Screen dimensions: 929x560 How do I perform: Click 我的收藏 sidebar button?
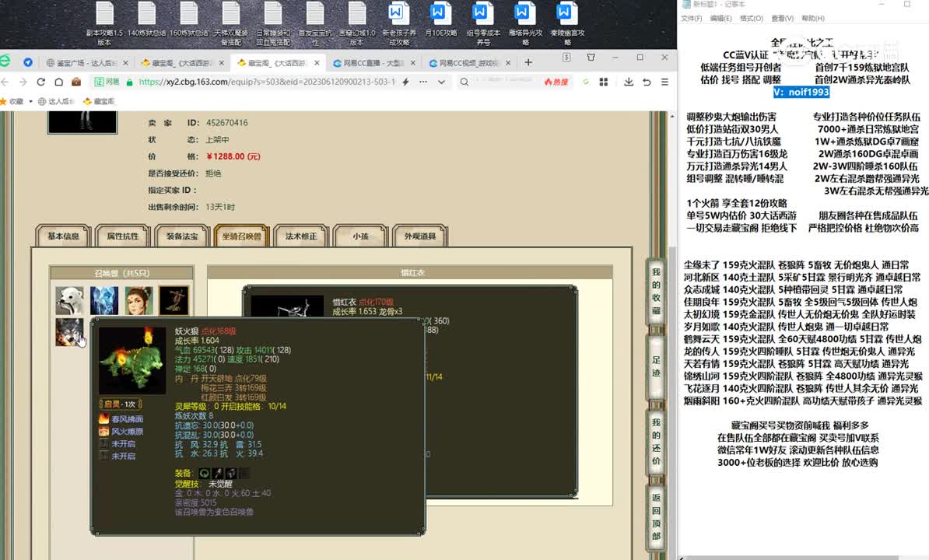pyautogui.click(x=656, y=292)
